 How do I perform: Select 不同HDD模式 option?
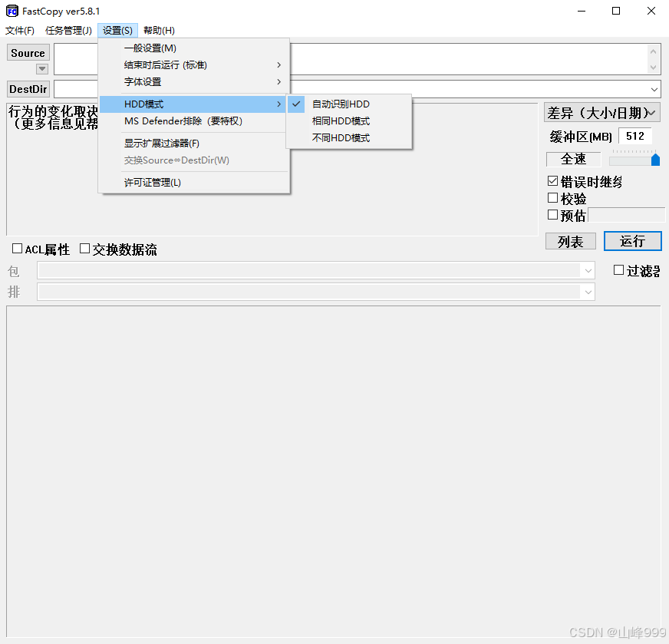(x=349, y=138)
